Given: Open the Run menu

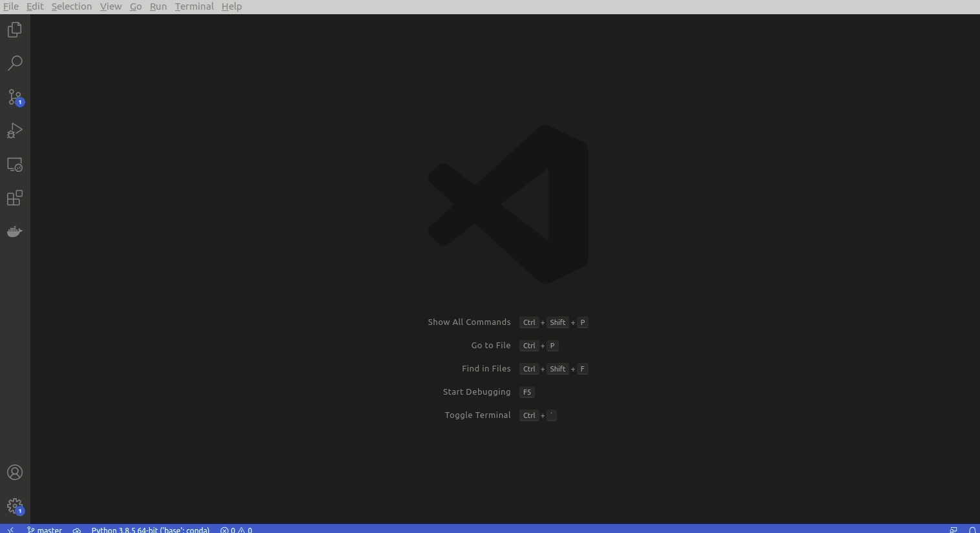Looking at the screenshot, I should 158,6.
